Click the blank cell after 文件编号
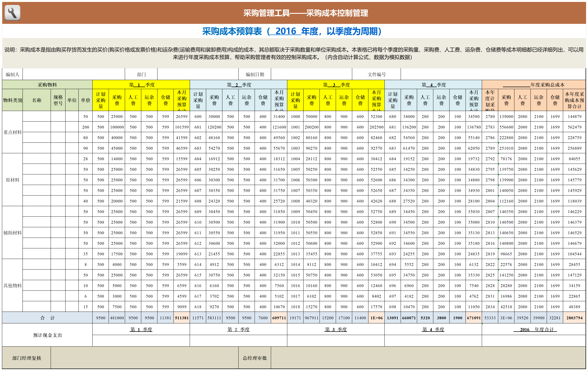The width and height of the screenshot is (588, 371). pos(493,74)
